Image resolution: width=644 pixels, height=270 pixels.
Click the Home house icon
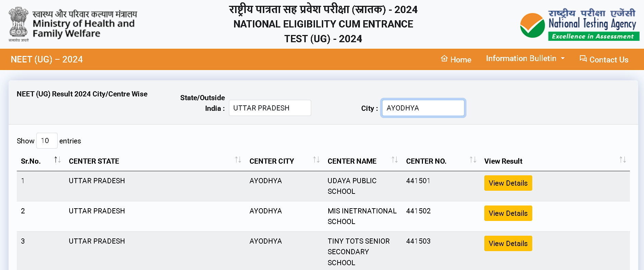coord(444,59)
